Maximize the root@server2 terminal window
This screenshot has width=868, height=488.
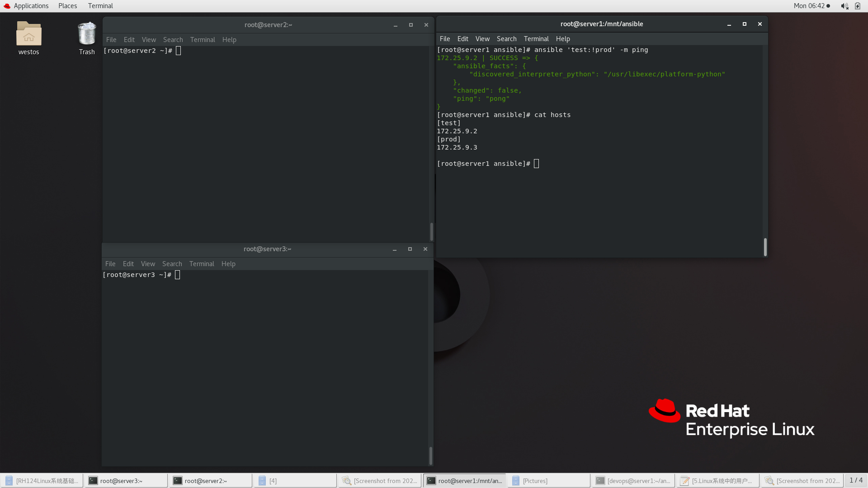[411, 25]
